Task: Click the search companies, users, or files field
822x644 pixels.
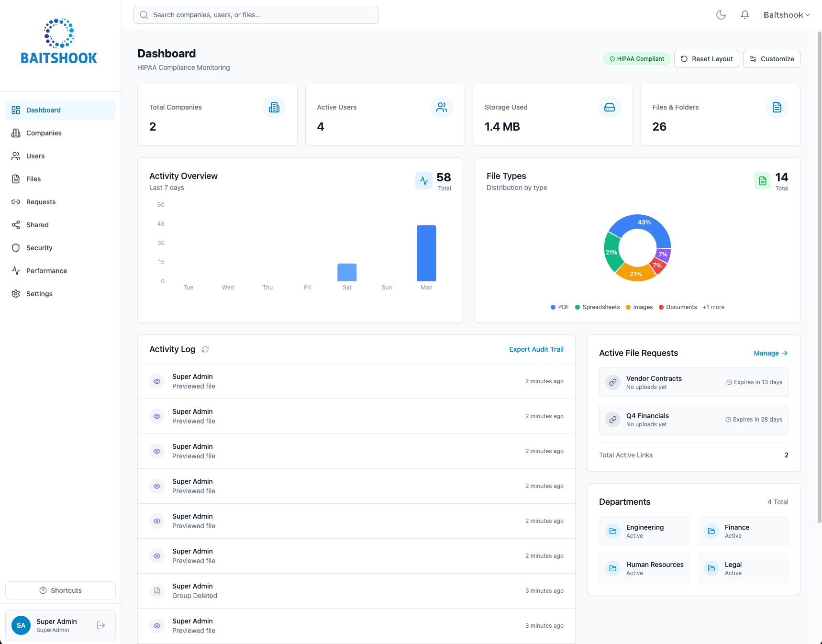Action: 256,15
